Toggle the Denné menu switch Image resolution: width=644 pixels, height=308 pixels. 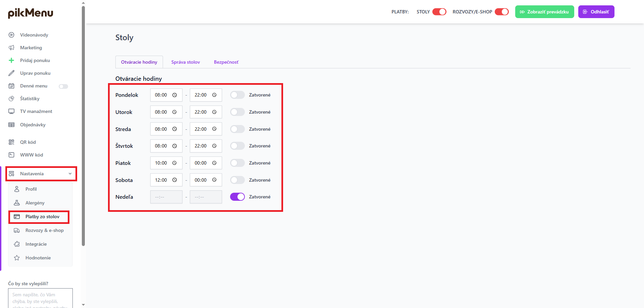click(x=63, y=86)
